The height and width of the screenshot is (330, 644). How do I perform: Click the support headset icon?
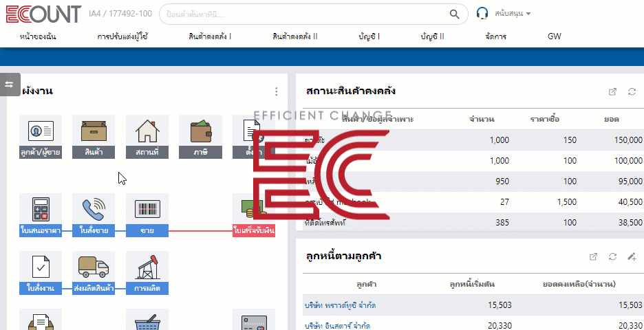pyautogui.click(x=482, y=14)
